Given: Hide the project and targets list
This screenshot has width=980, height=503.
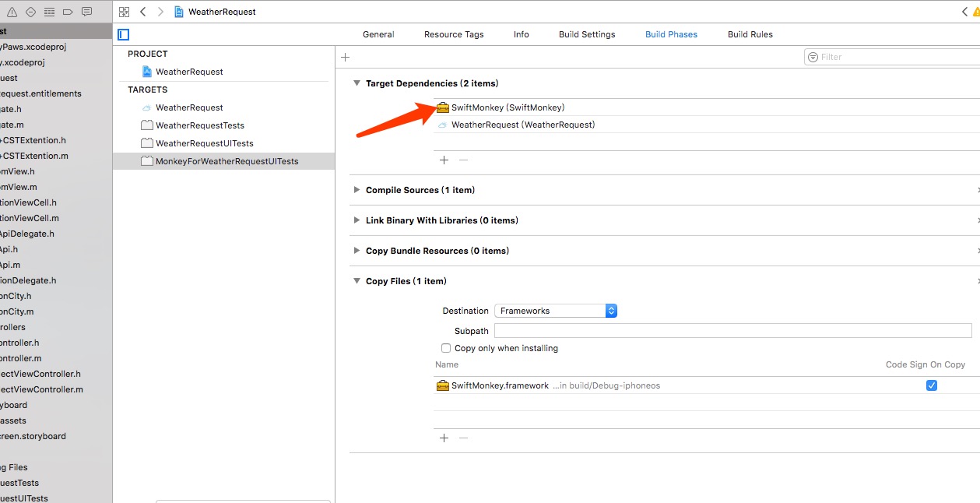Looking at the screenshot, I should (x=123, y=34).
